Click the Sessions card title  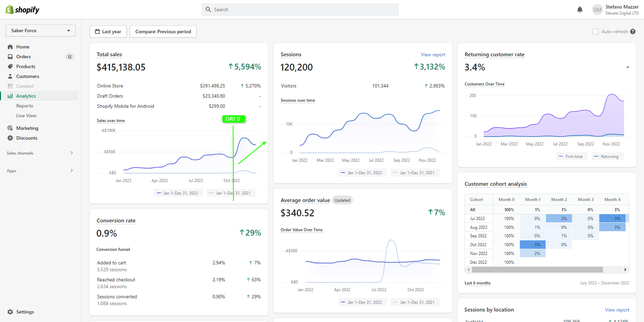coord(291,55)
